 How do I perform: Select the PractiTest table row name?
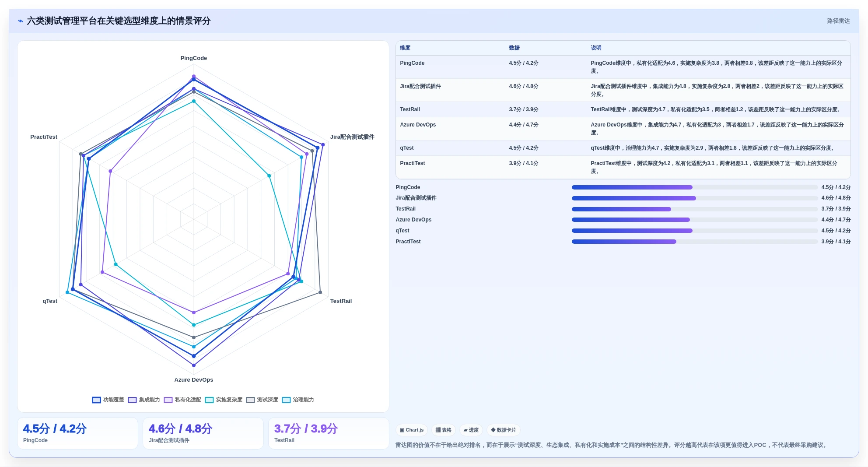pyautogui.click(x=413, y=163)
